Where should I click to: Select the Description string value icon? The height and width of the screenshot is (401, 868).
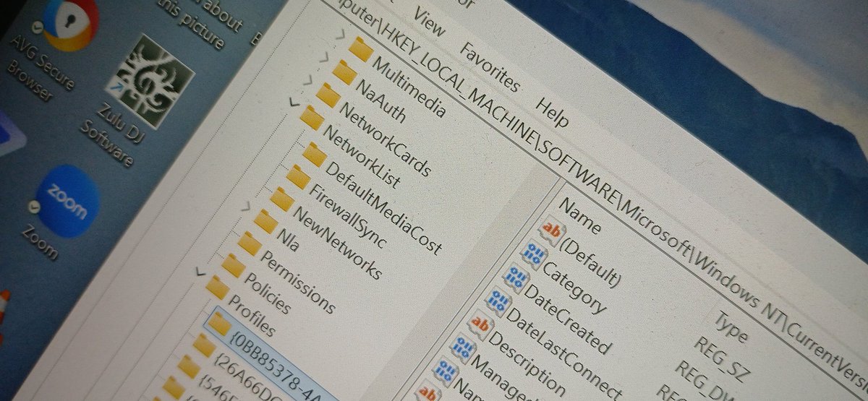pos(480,324)
